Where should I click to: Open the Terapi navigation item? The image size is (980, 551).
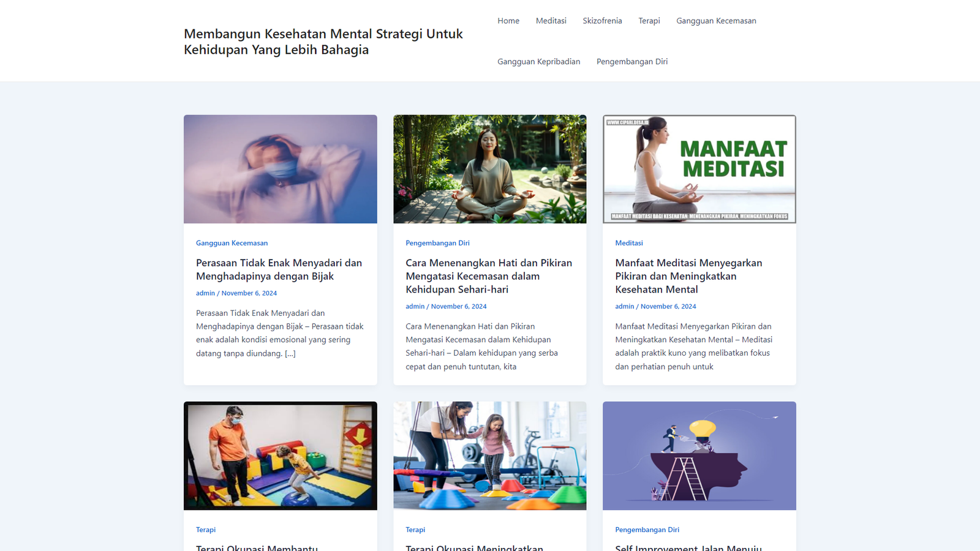pyautogui.click(x=649, y=21)
